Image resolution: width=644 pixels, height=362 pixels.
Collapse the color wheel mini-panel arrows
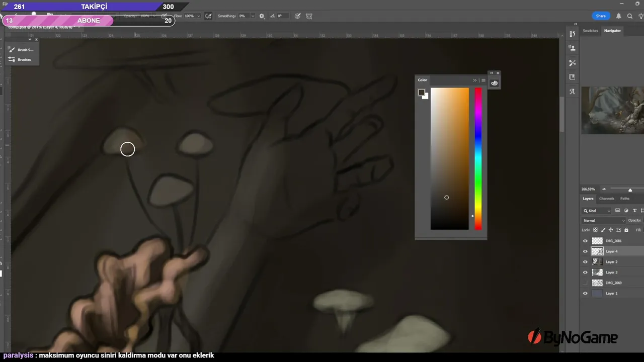pyautogui.click(x=492, y=73)
